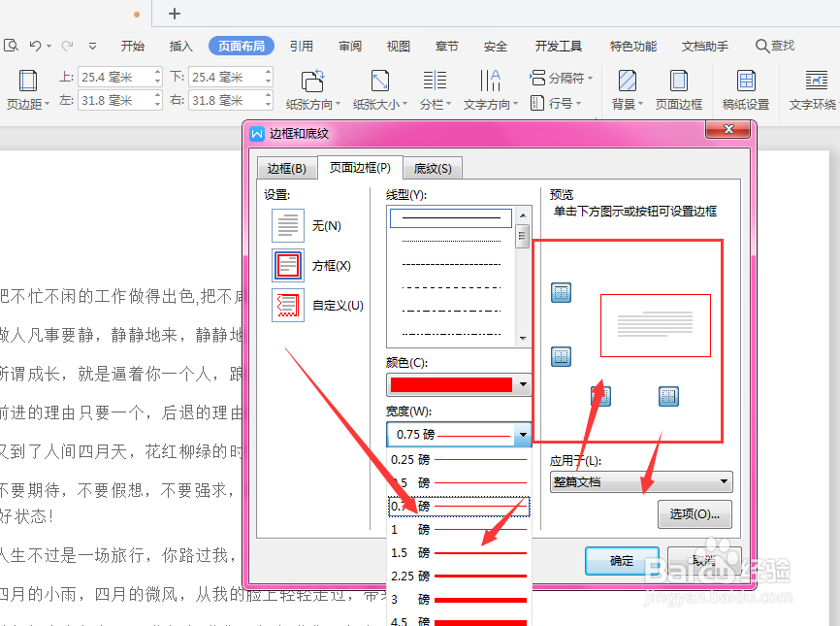The height and width of the screenshot is (626, 840).
Task: Click the Page Margins (页边距) icon
Action: [x=28, y=82]
